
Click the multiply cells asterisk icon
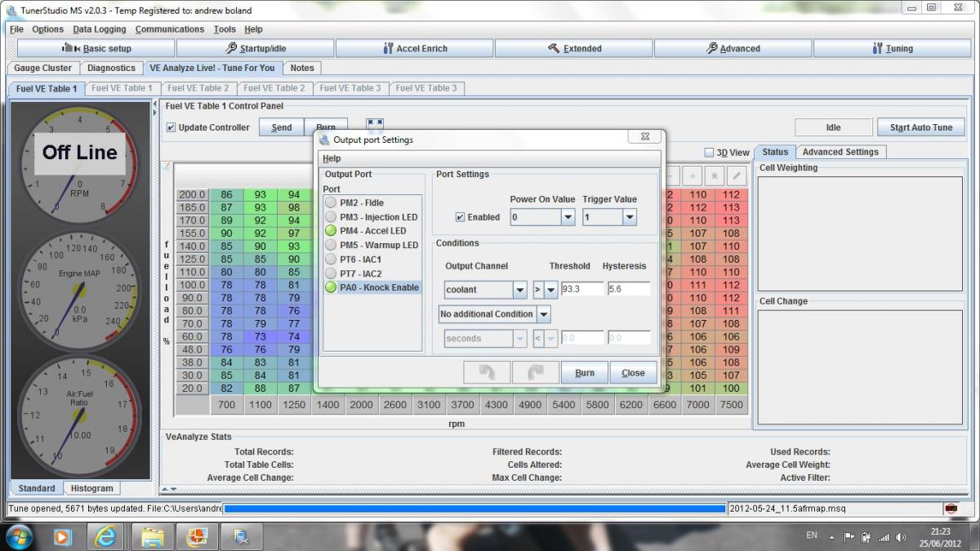point(714,176)
